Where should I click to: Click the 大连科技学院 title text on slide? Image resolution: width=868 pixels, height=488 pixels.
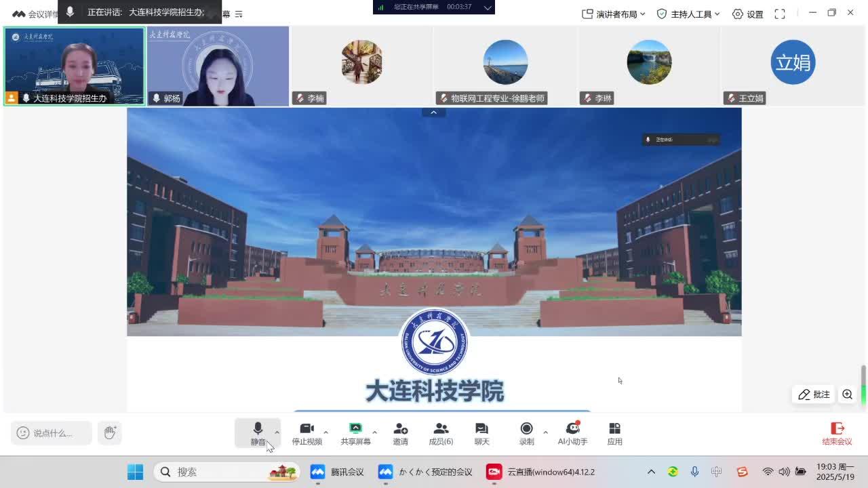(435, 392)
